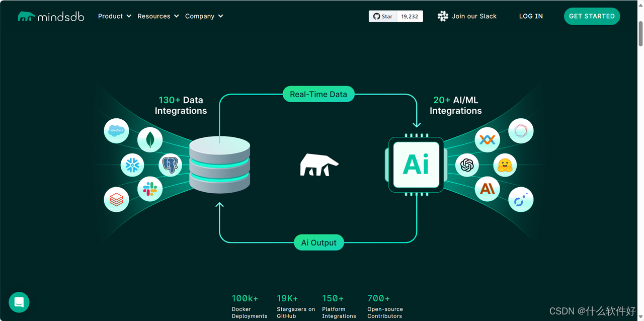
Task: Expand the Product dropdown chevron
Action: pos(129,16)
